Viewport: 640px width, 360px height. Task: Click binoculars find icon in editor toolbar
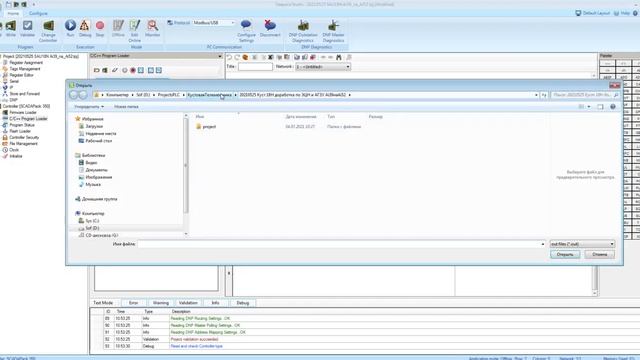(338, 58)
